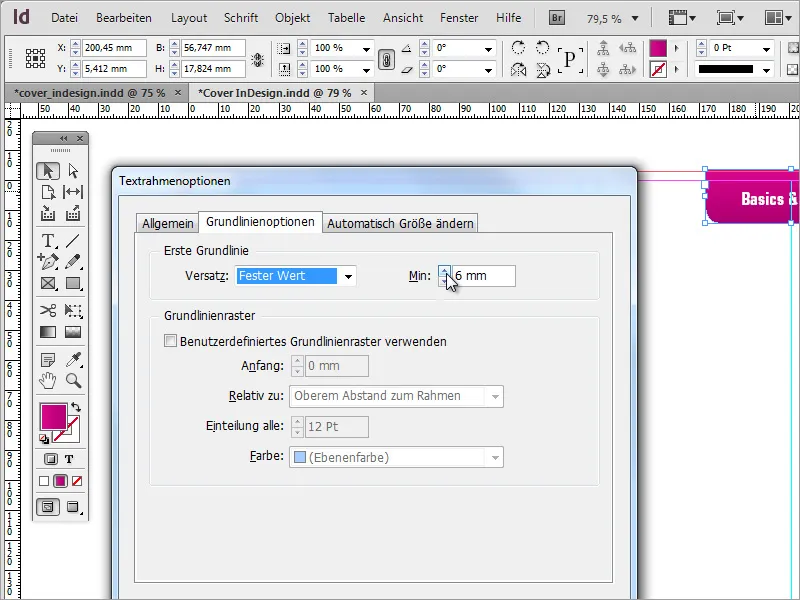Click the X position field 200,45 mm
Image resolution: width=800 pixels, height=600 pixels.
[114, 48]
